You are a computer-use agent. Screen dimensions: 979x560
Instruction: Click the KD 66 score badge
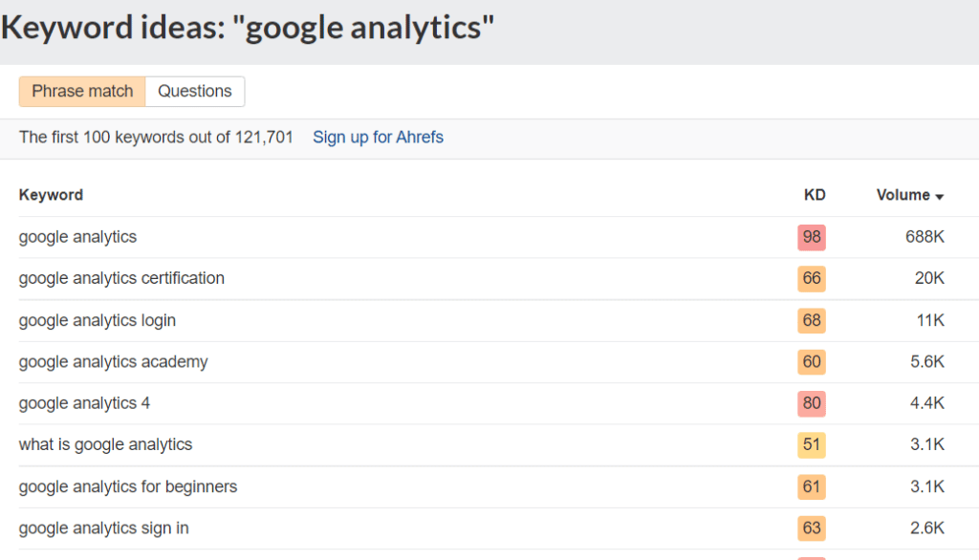coord(812,278)
